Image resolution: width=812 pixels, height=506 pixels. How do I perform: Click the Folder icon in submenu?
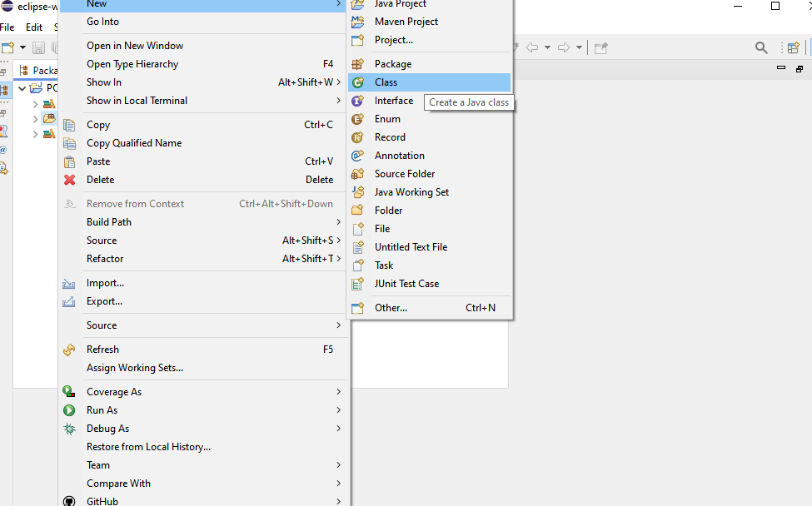pos(358,210)
